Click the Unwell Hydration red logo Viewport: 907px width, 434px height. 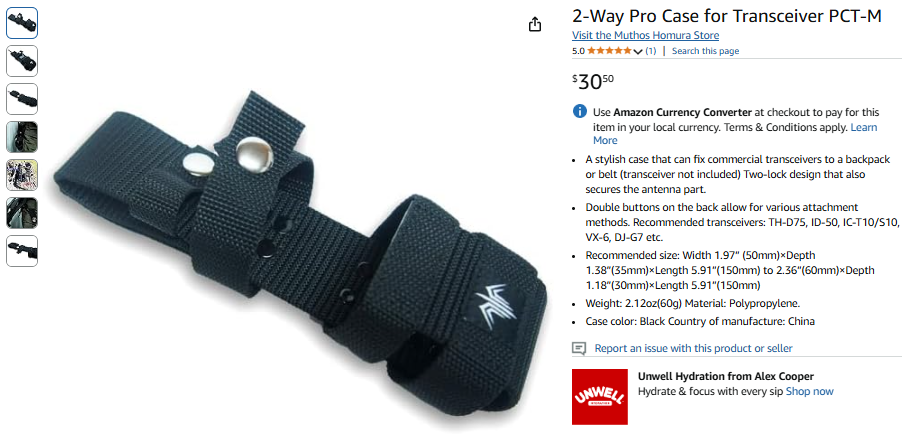tap(600, 397)
